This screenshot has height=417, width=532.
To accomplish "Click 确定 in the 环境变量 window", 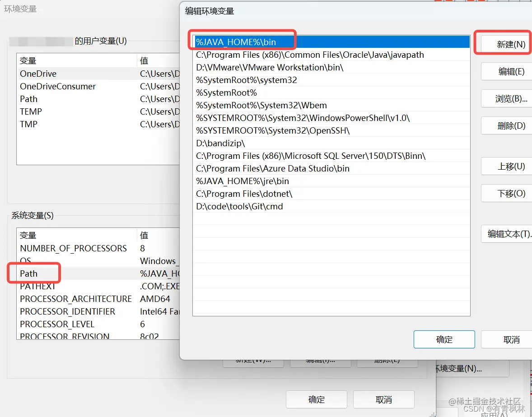I will point(317,400).
